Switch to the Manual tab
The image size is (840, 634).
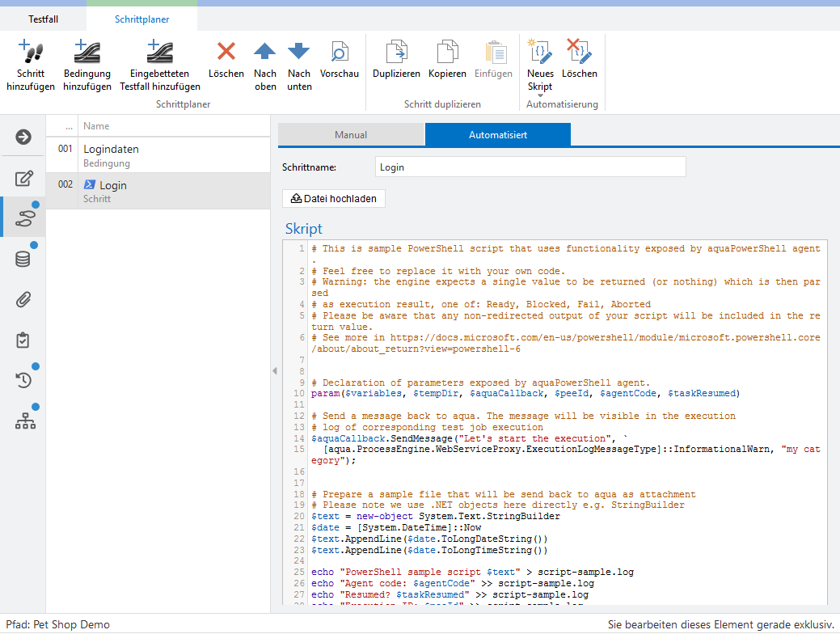351,135
